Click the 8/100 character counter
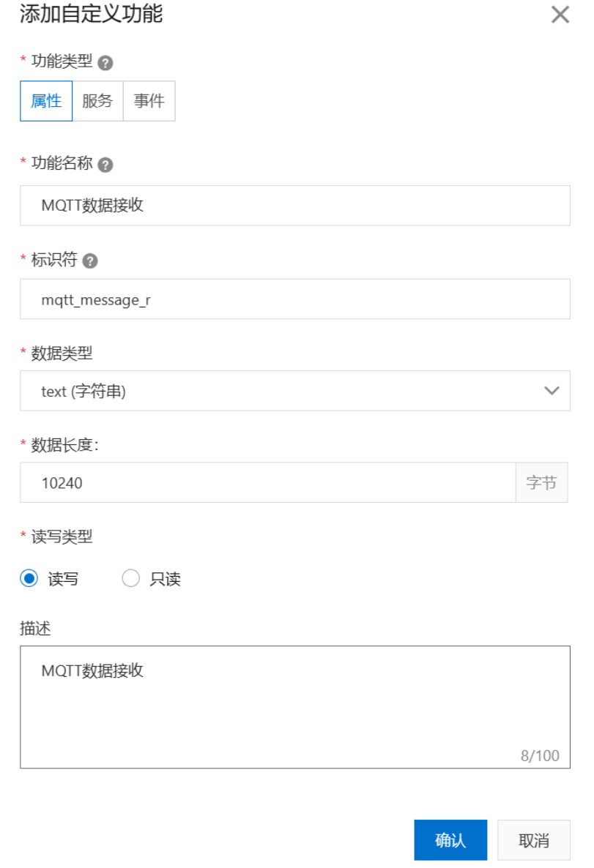 [x=540, y=755]
